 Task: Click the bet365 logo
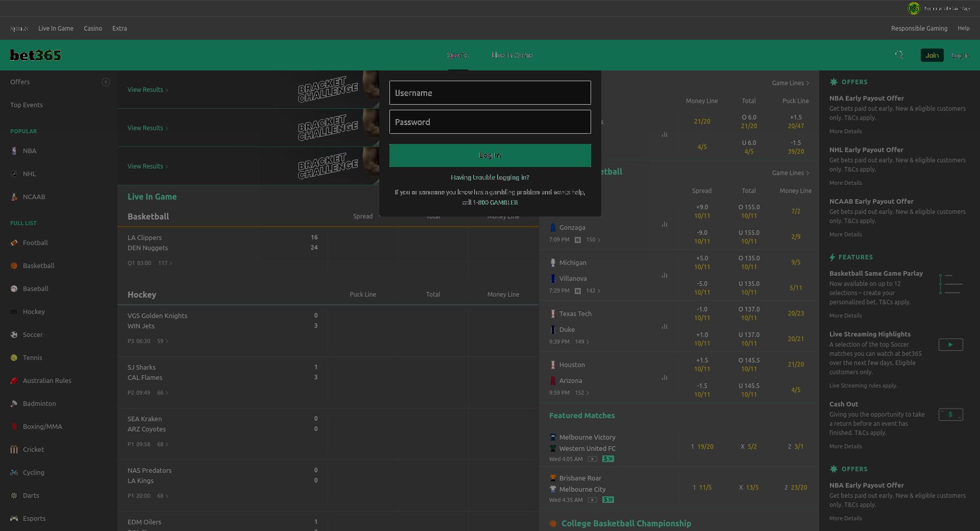36,55
